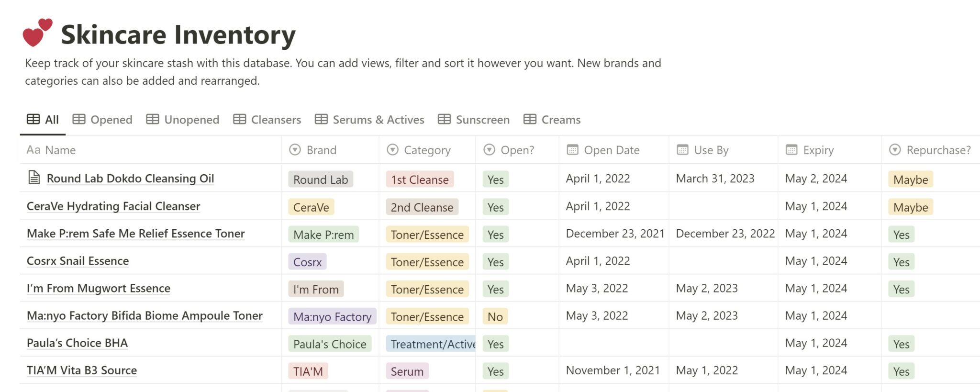Click the table icon on Cleansers view
Screen dimensions: 980x392
pos(239,119)
